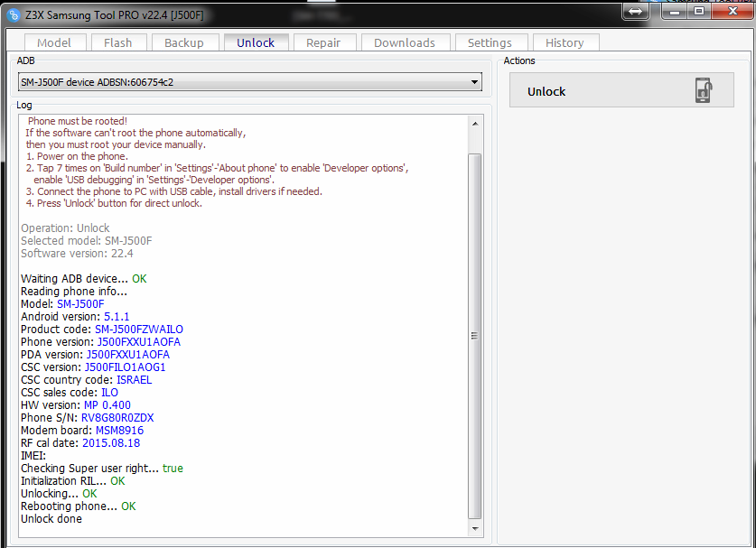
Task: Click 'Selected model: SM-J500F' log line
Action: click(x=87, y=240)
